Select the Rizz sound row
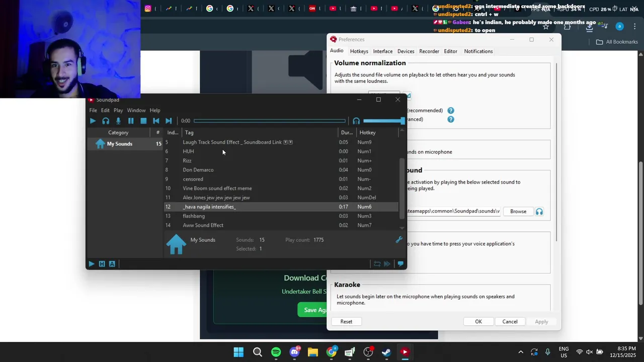Viewport: 644px width, 362px height. (281, 160)
